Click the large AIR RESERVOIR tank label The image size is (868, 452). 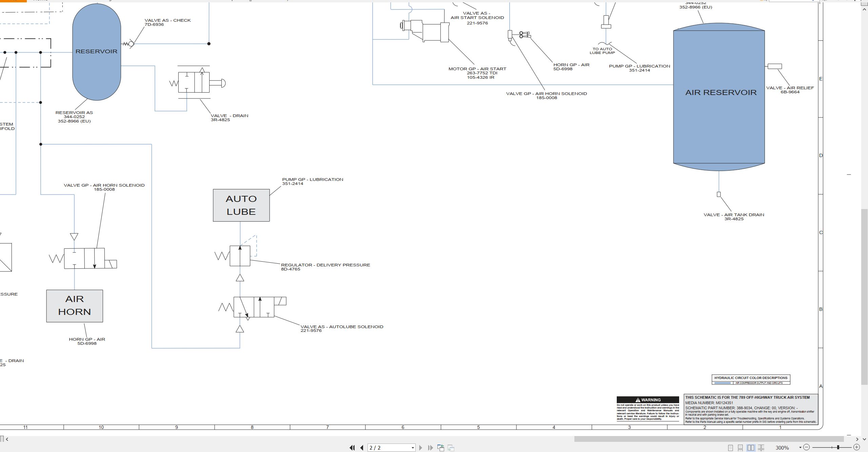point(721,92)
